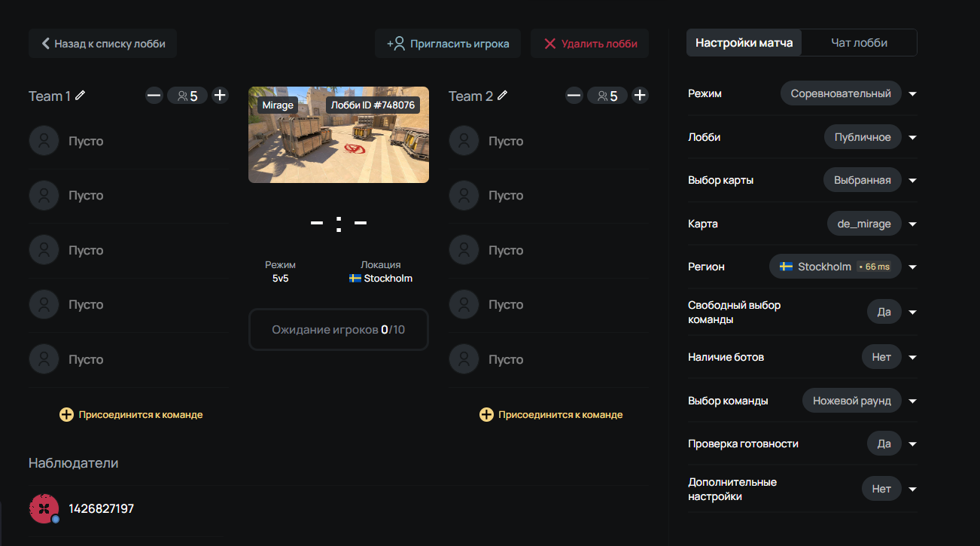Change the Регион Stockholm selection

(835, 267)
